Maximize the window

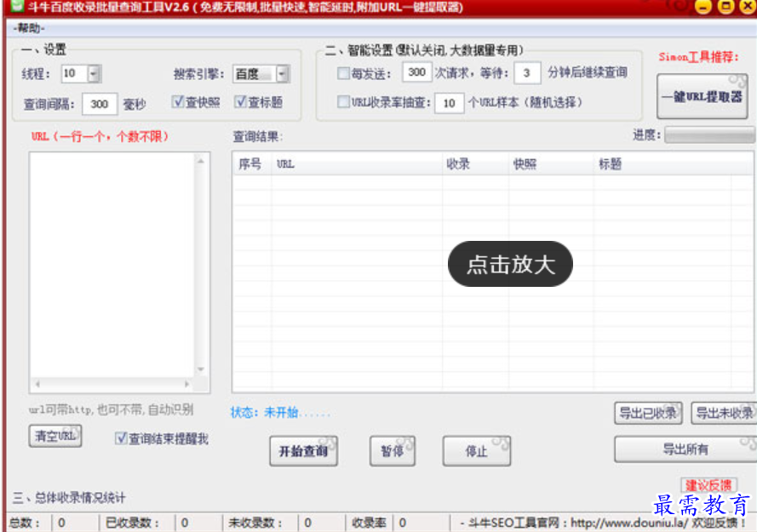725,6
